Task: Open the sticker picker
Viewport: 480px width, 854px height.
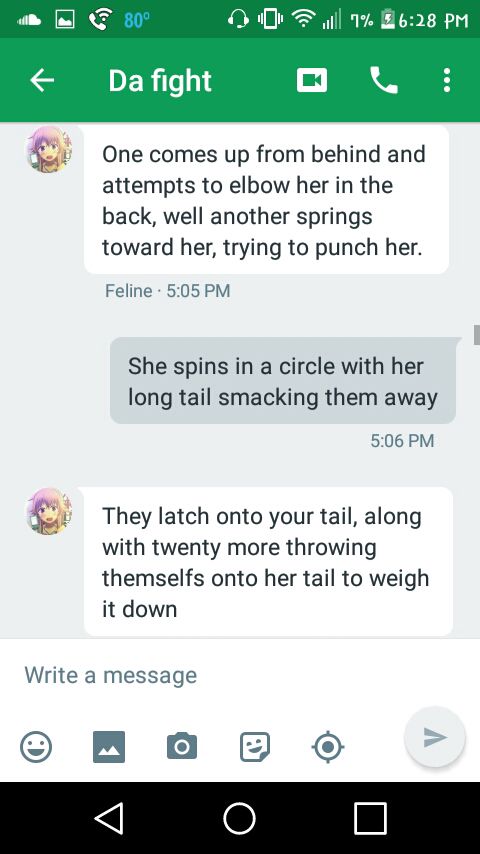Action: [x=255, y=746]
